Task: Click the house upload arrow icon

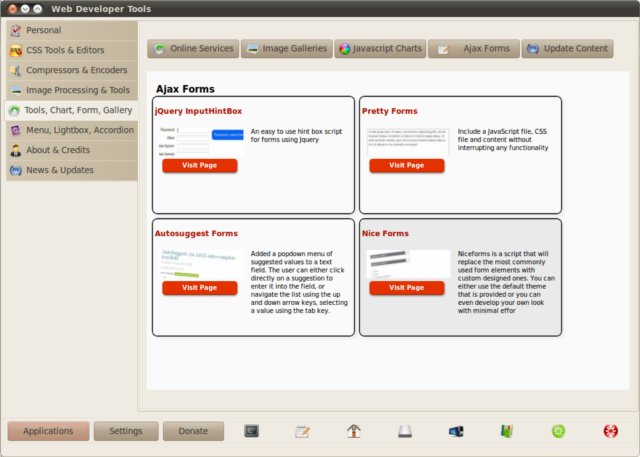Action: coord(354,431)
